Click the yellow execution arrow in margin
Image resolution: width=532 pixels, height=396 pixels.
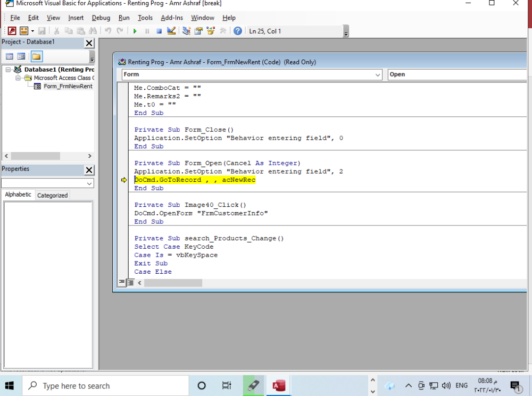(124, 180)
